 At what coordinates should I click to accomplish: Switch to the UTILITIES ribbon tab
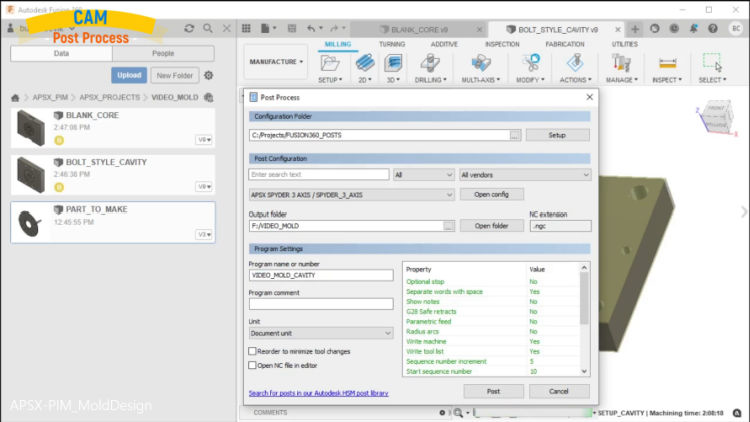tap(624, 44)
